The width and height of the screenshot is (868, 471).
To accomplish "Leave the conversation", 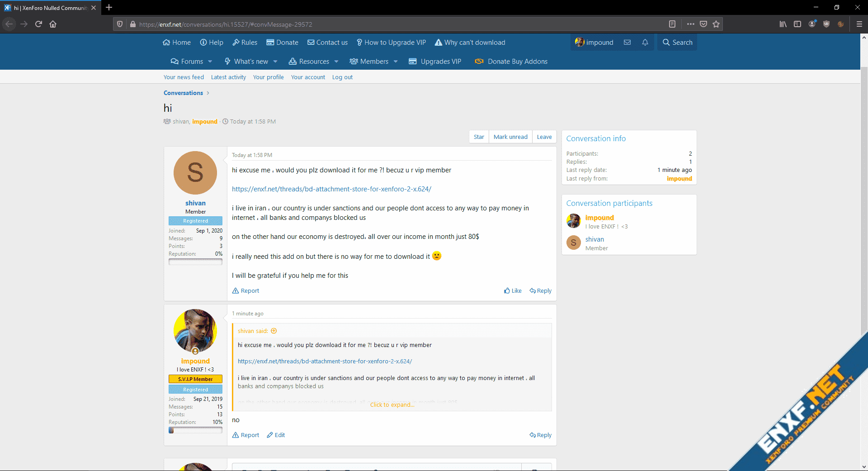I will click(x=544, y=137).
